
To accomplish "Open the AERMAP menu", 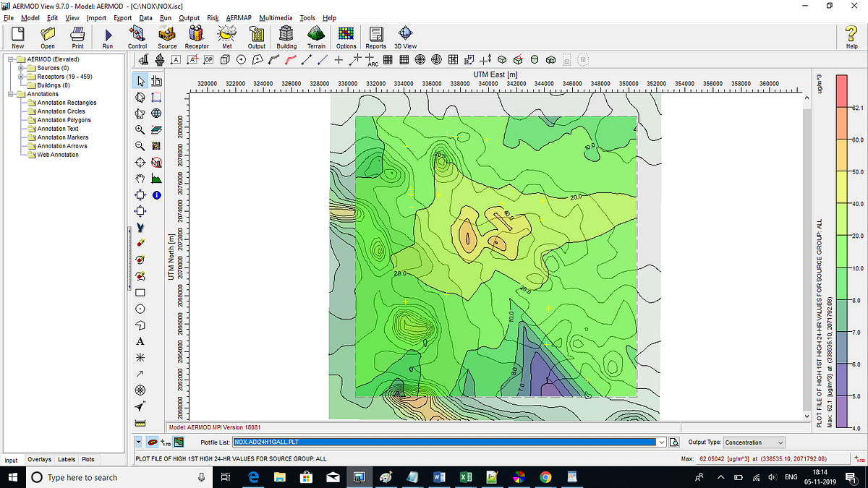I will coord(239,17).
